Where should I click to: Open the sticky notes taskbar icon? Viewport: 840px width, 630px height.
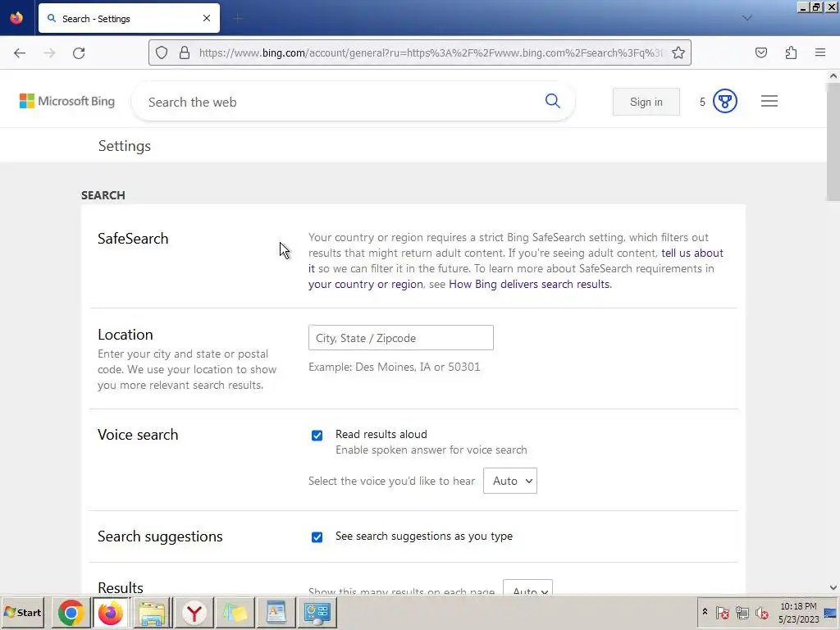click(x=235, y=612)
